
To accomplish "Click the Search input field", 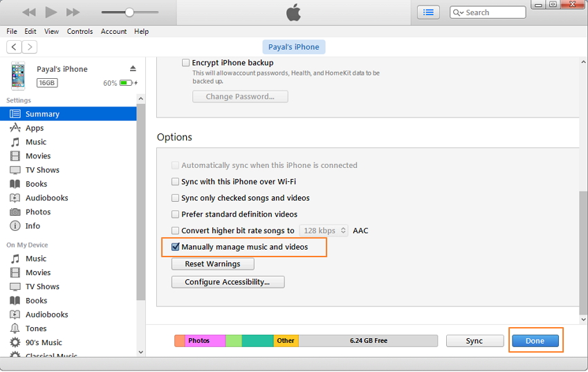I will (488, 12).
